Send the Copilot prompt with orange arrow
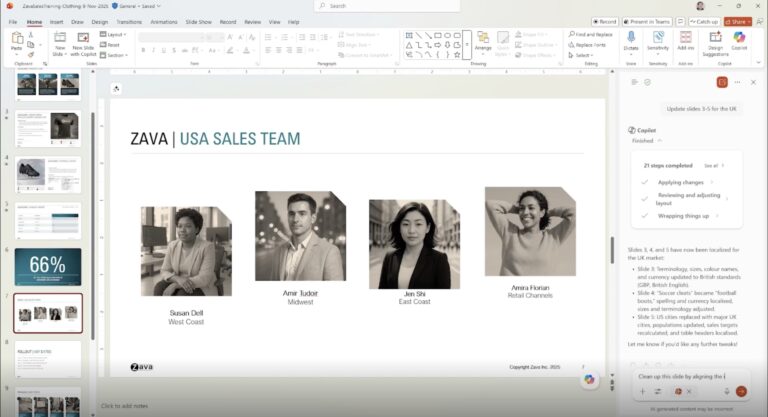The width and height of the screenshot is (768, 417). coord(740,391)
